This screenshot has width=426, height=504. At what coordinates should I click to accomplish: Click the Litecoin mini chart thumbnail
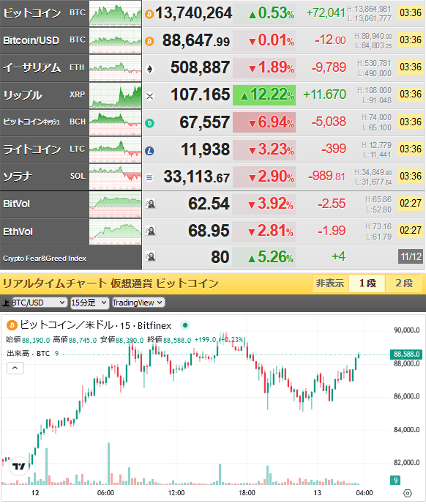(116, 149)
